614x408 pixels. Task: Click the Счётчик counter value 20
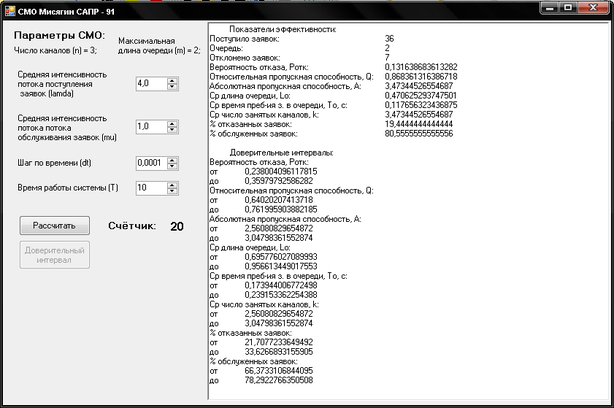177,226
